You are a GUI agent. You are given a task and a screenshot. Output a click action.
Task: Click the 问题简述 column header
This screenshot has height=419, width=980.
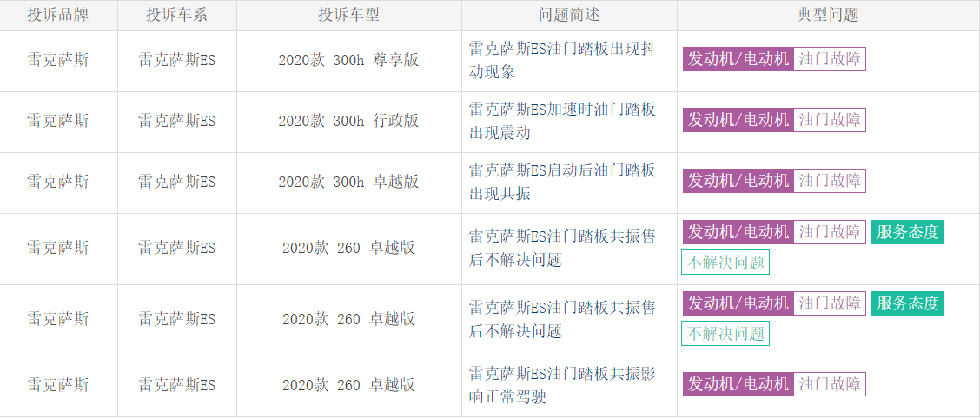569,15
